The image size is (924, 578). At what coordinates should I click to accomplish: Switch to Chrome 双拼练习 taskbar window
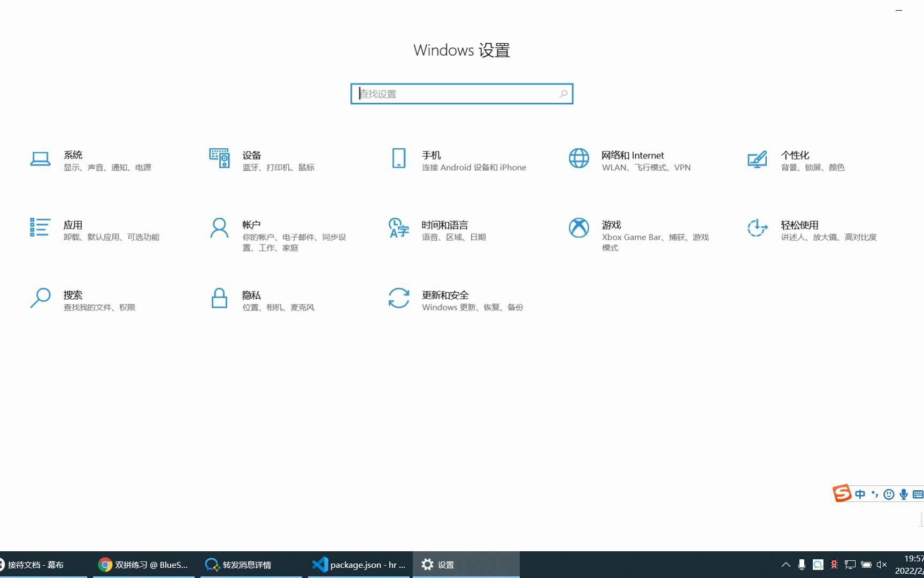144,565
